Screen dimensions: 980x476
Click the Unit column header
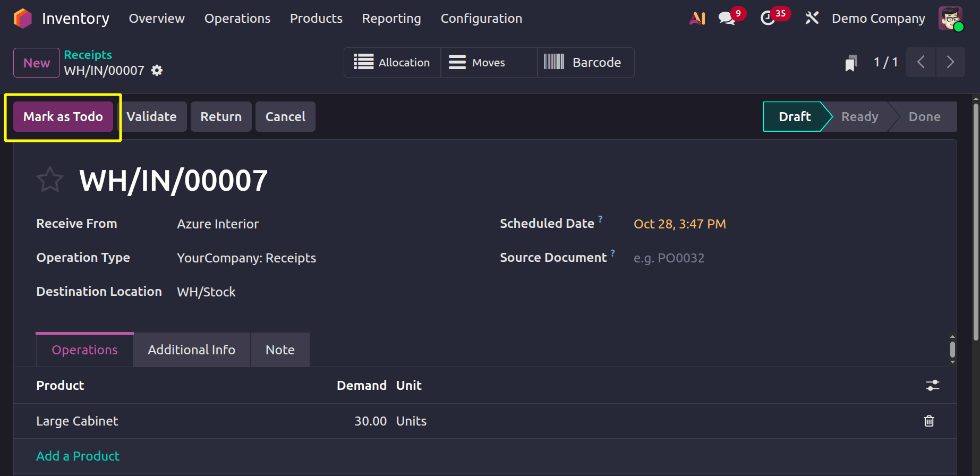click(408, 385)
